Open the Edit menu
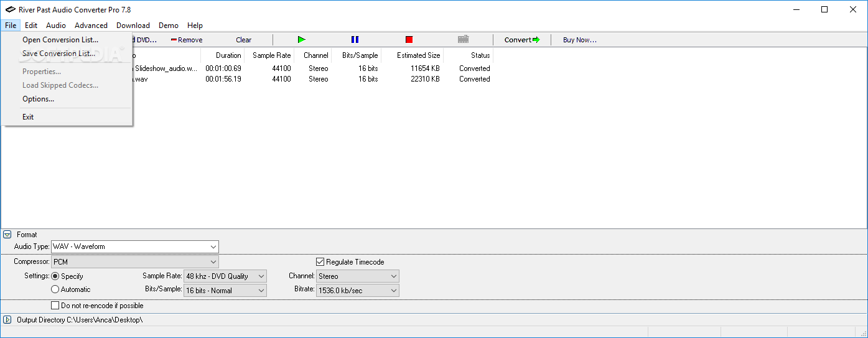 point(31,26)
